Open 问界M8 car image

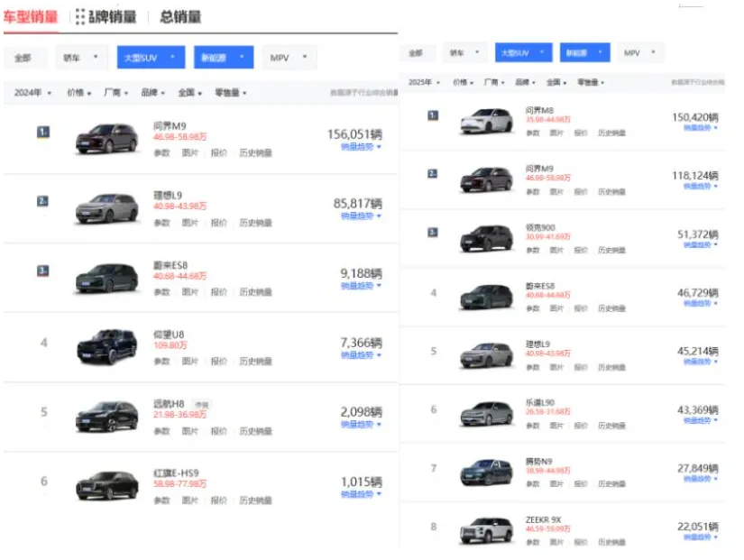point(487,121)
